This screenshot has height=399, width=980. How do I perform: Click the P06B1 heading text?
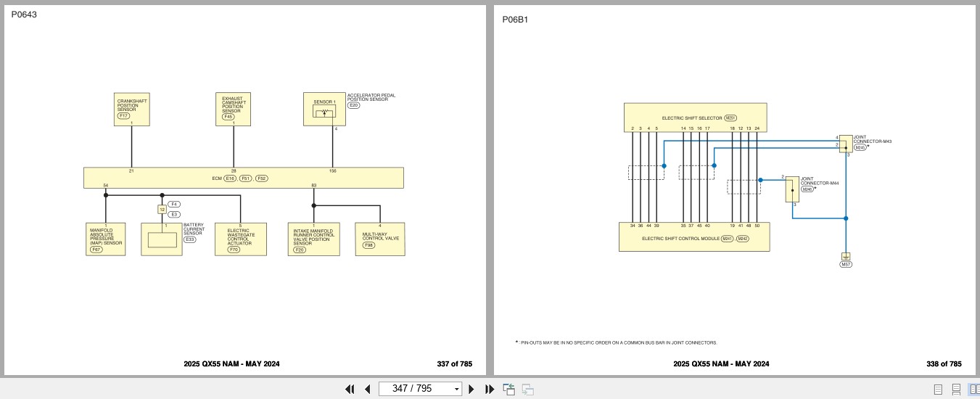point(515,20)
